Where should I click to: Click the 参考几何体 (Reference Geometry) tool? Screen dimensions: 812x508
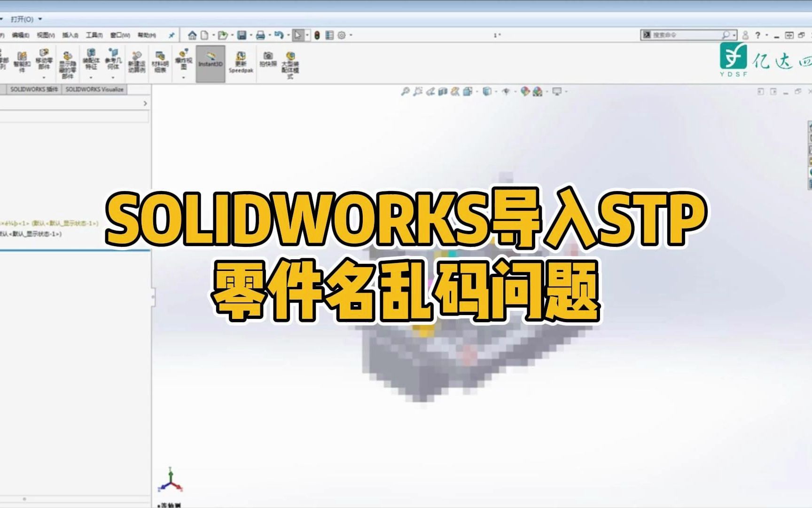(113, 59)
